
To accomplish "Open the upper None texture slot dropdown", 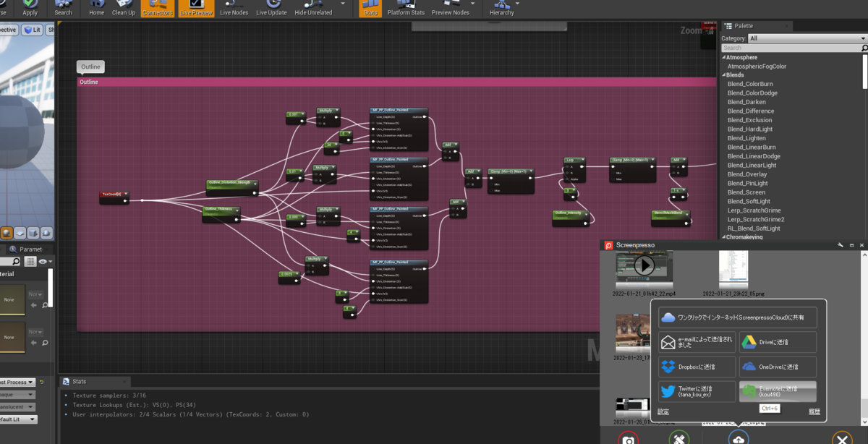I will pyautogui.click(x=34, y=294).
